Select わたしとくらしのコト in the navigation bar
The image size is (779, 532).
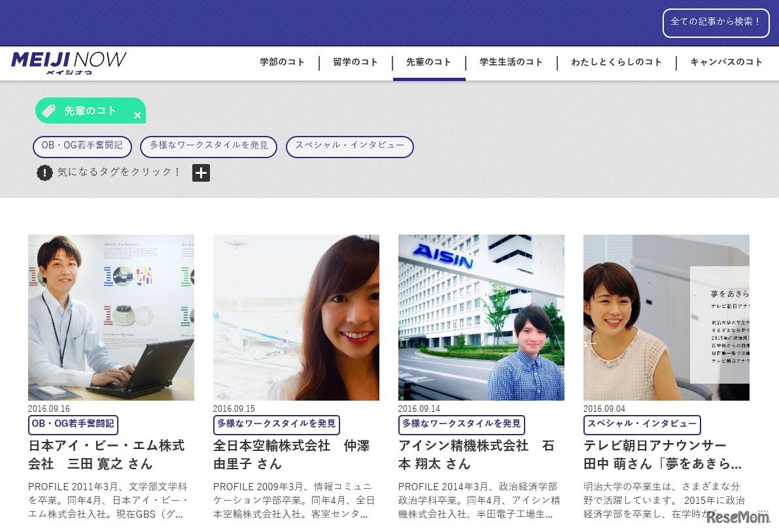615,63
